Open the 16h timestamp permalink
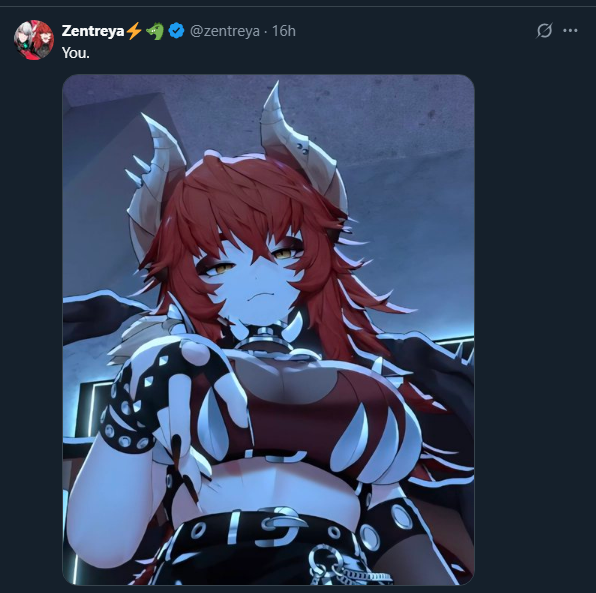Screen dimensions: 596x593 (x=284, y=31)
